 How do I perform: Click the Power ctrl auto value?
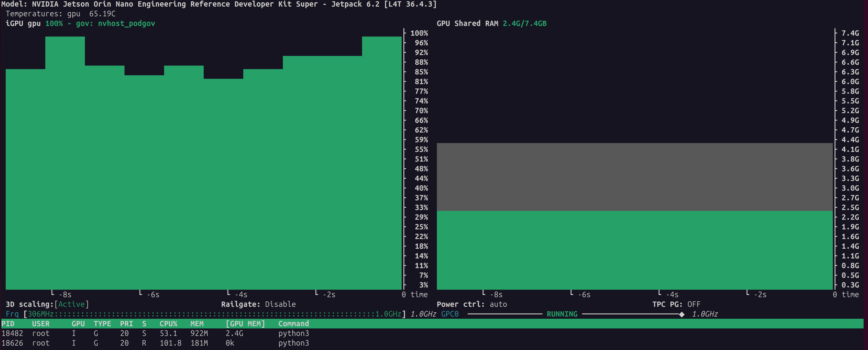[x=498, y=304]
